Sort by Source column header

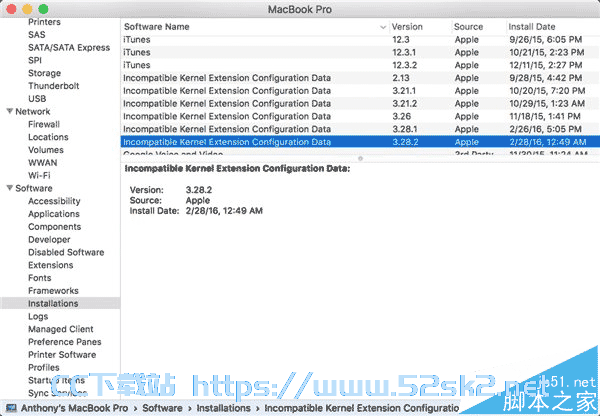tap(468, 27)
